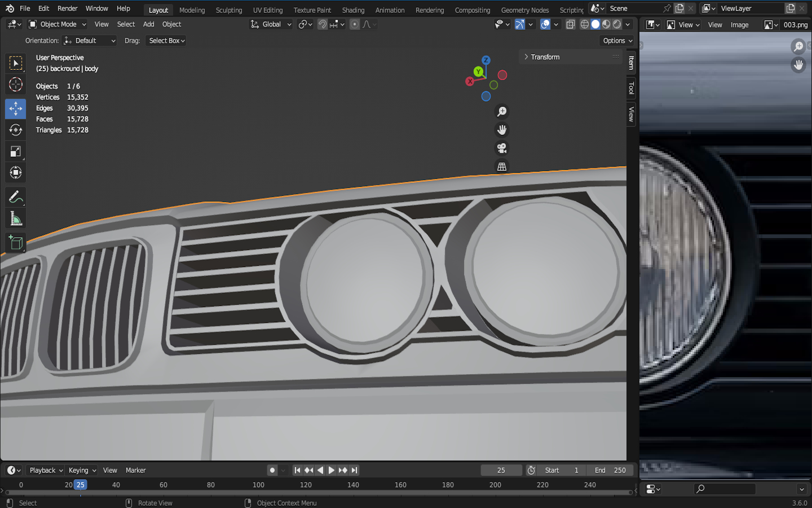Open the Select Box drag dropdown

167,41
